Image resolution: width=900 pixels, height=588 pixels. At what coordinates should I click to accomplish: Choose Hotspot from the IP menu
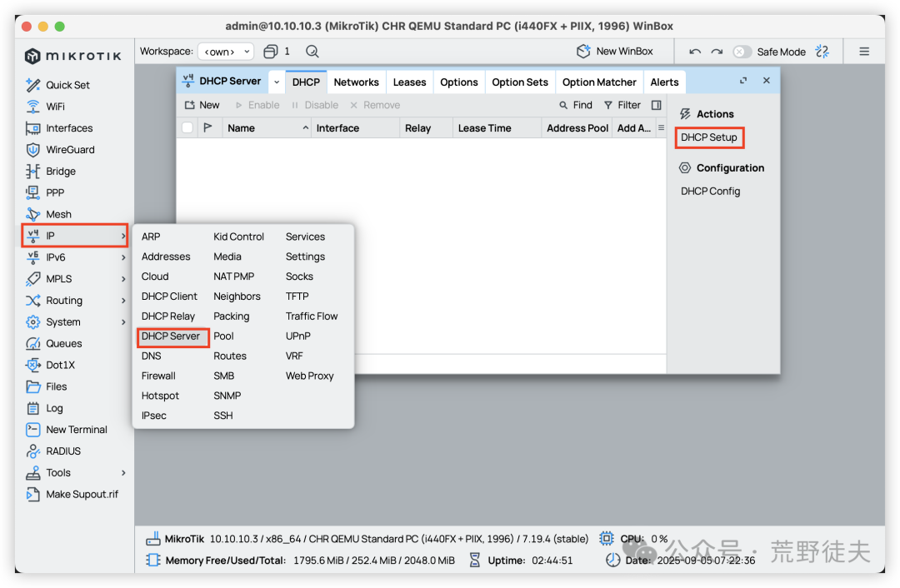[x=160, y=396]
